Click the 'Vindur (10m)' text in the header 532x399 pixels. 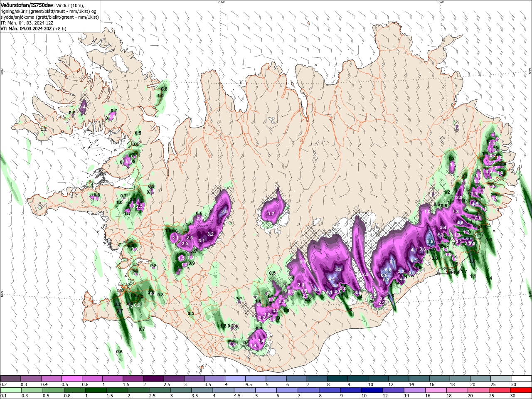point(70,5)
